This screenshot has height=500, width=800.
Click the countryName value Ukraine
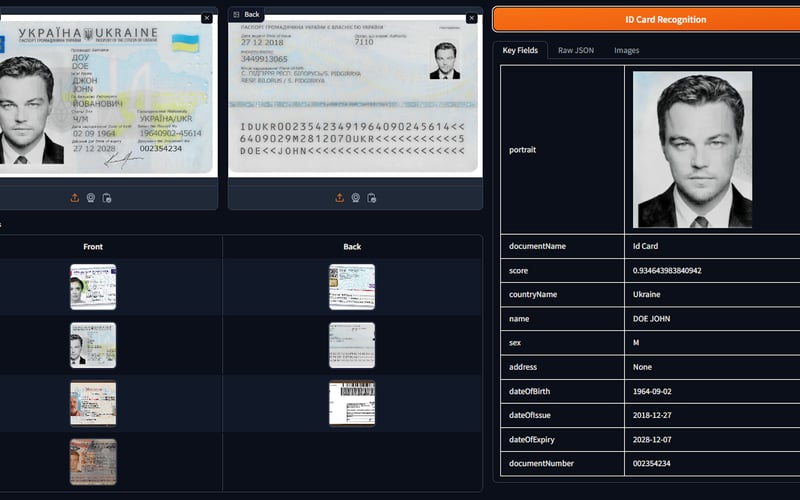[x=646, y=294]
